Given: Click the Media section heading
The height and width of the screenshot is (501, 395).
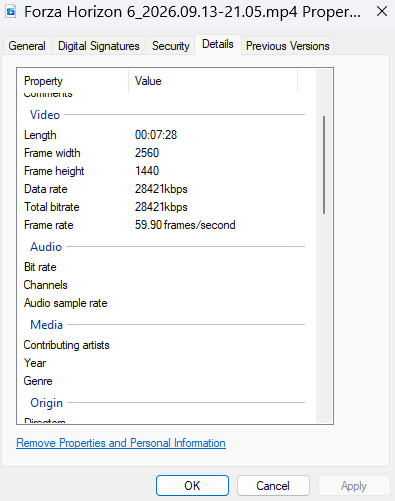Looking at the screenshot, I should click(46, 325).
